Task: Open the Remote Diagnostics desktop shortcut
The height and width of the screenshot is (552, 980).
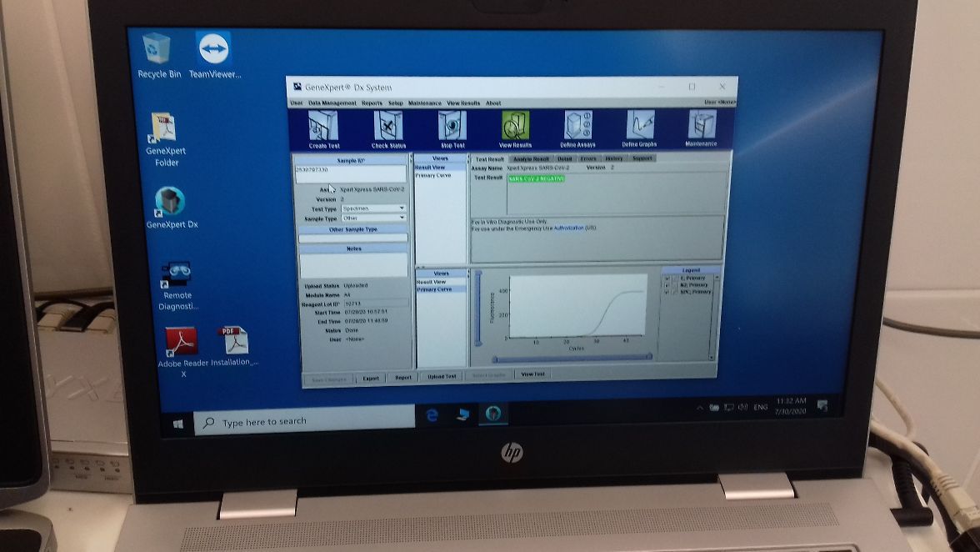Action: coord(177,286)
